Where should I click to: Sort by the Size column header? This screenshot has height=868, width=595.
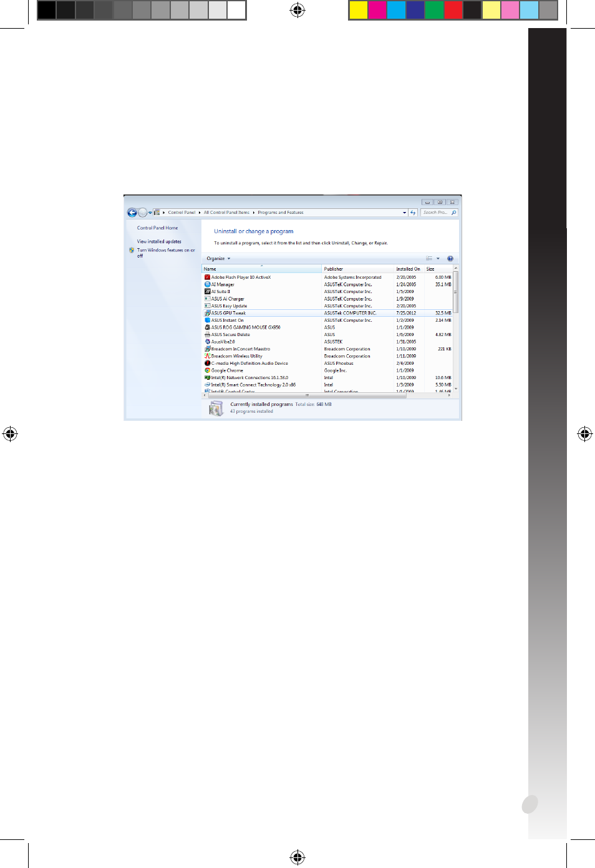coord(438,269)
